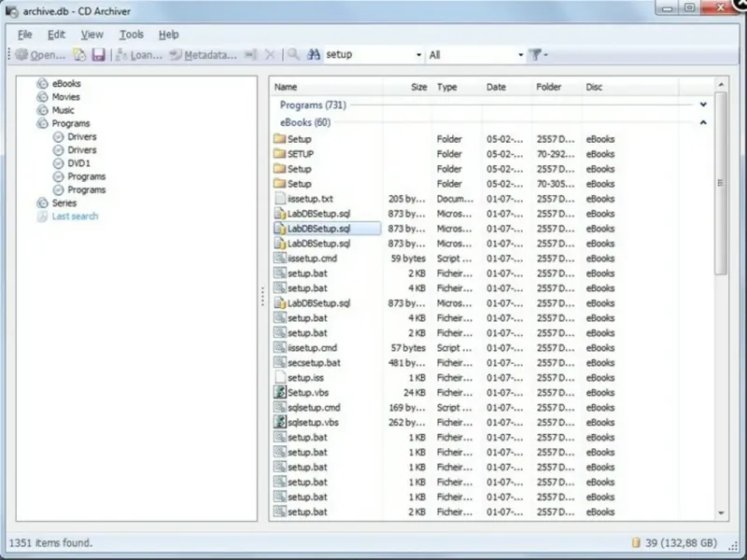Click the Loan... toolbar button
Image resolution: width=747 pixels, height=560 pixels.
[139, 55]
